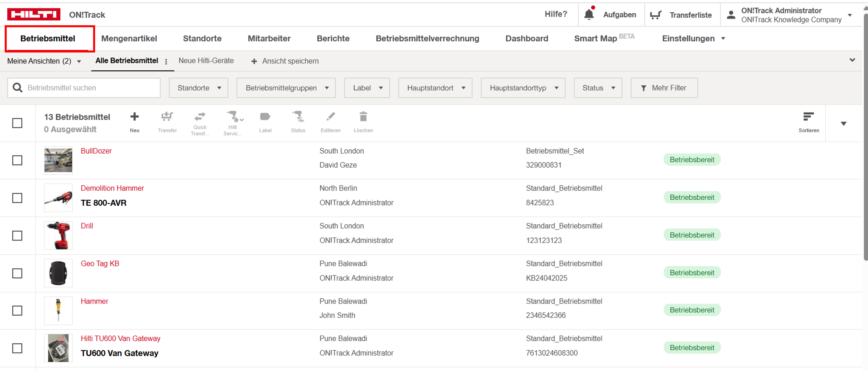This screenshot has height=371, width=868.
Task: Select the Alle Betriebsmittel view
Action: pos(127,61)
